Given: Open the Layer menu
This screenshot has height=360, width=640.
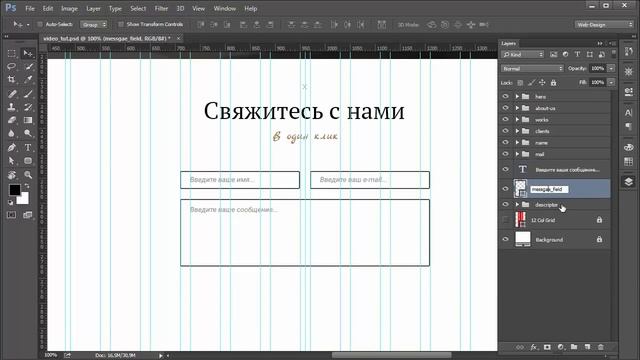Looking at the screenshot, I should tap(93, 8).
